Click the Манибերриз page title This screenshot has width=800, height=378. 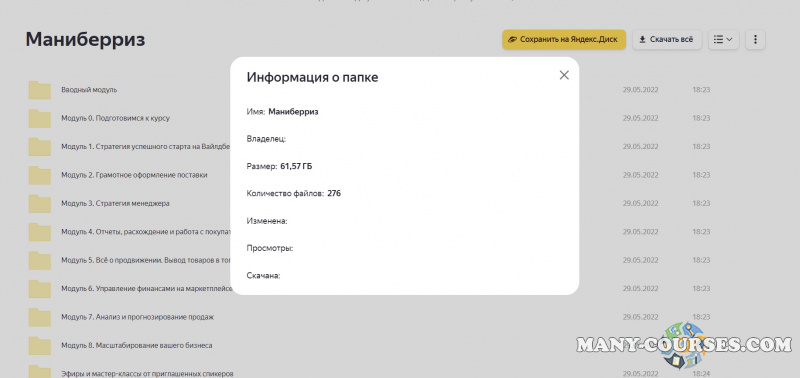(85, 39)
